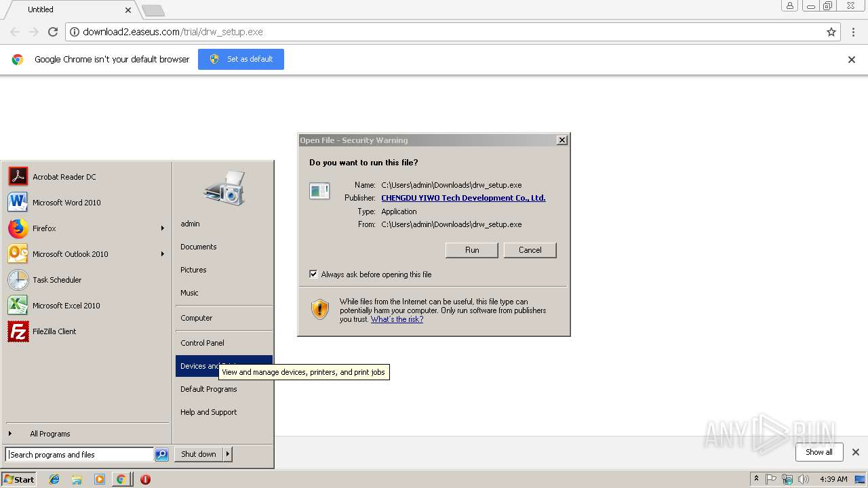Click the user account printer picture
Viewport: 868px width, 488px height.
[223, 188]
